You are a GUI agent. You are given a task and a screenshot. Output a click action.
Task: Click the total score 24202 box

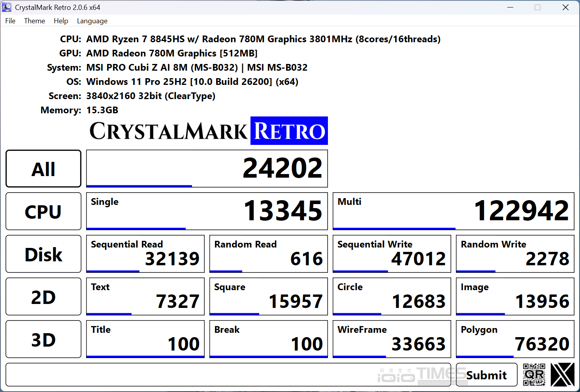pyautogui.click(x=207, y=168)
